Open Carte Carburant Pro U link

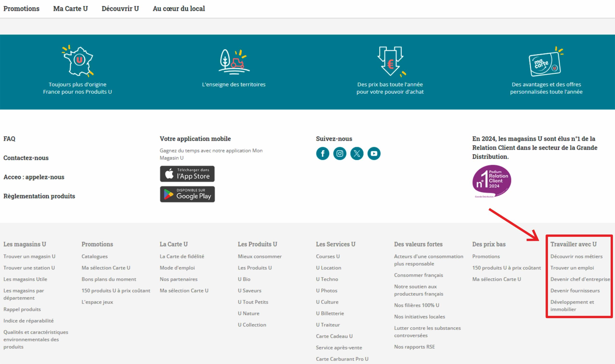pyautogui.click(x=342, y=359)
